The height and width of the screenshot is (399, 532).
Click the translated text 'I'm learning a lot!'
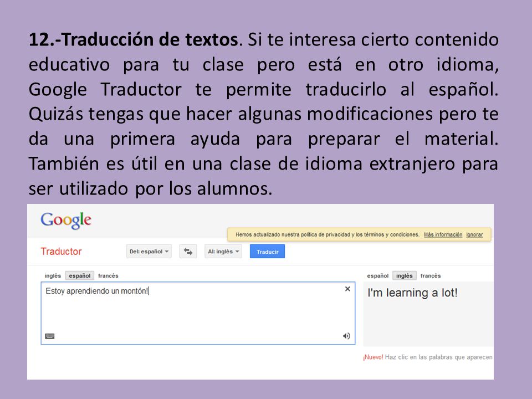pyautogui.click(x=412, y=293)
